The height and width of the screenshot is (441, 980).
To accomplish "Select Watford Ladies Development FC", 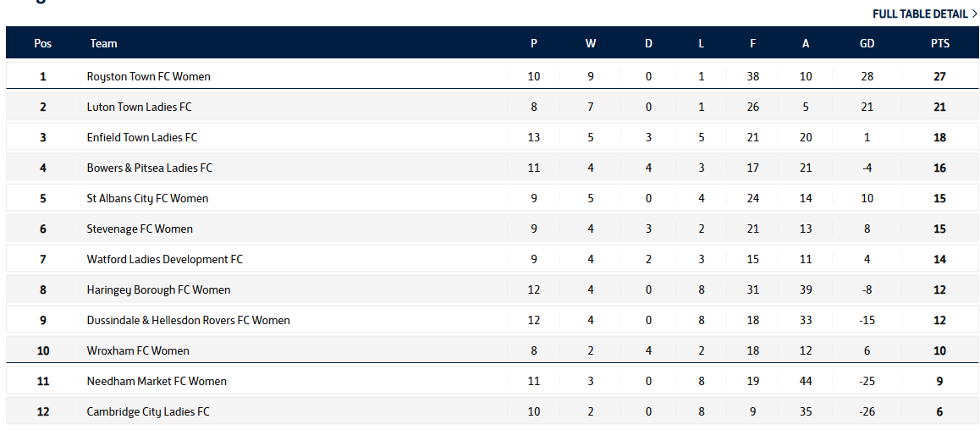I will (165, 259).
